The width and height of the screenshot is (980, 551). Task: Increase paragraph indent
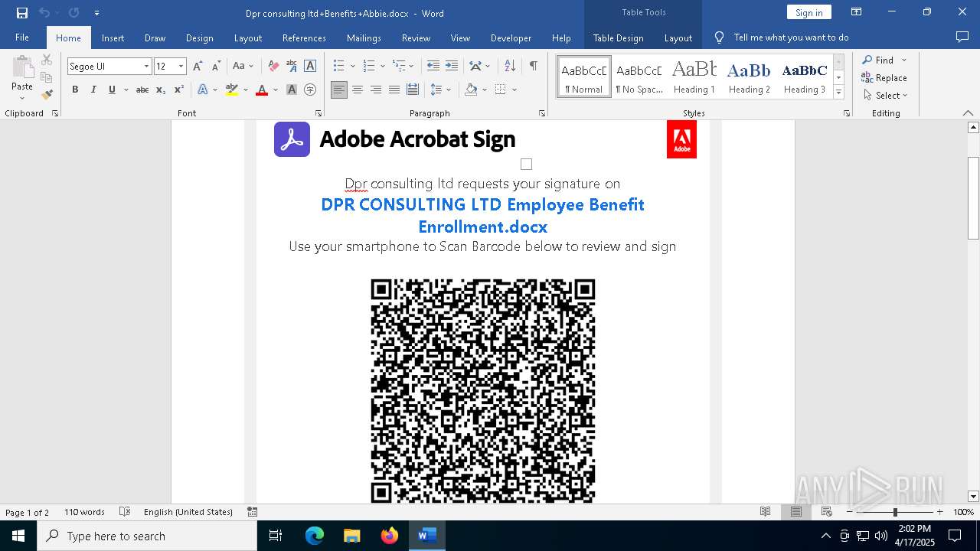tap(452, 67)
